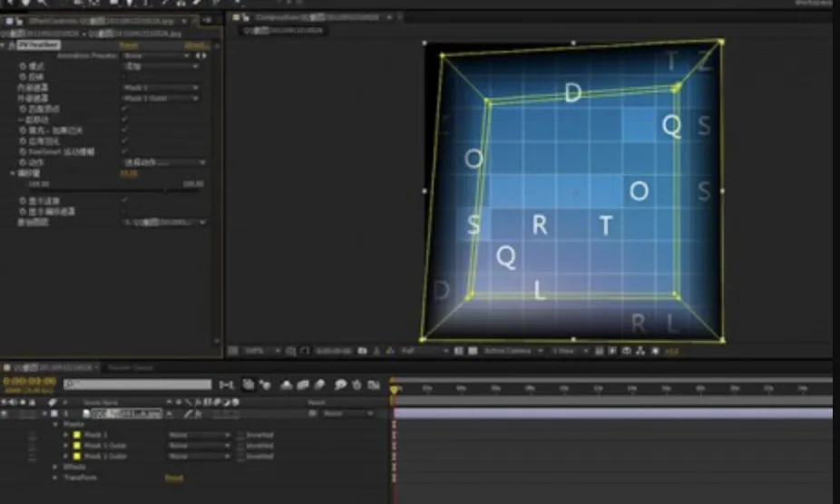Click the feather amount slider track
840x504 pixels.
tap(115, 190)
